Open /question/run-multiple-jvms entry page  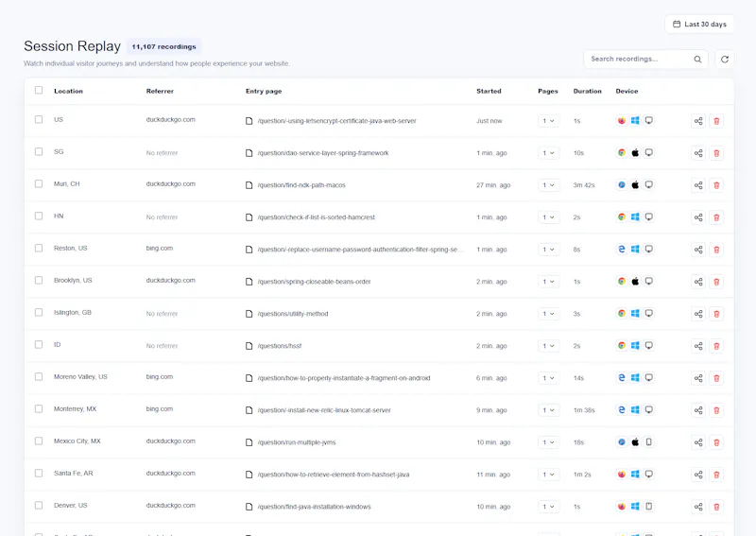coord(297,442)
